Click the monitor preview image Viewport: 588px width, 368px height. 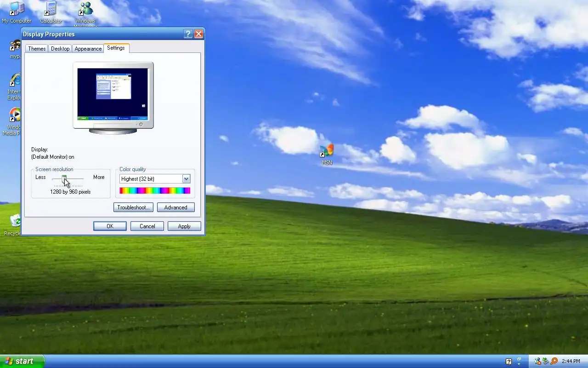point(113,98)
